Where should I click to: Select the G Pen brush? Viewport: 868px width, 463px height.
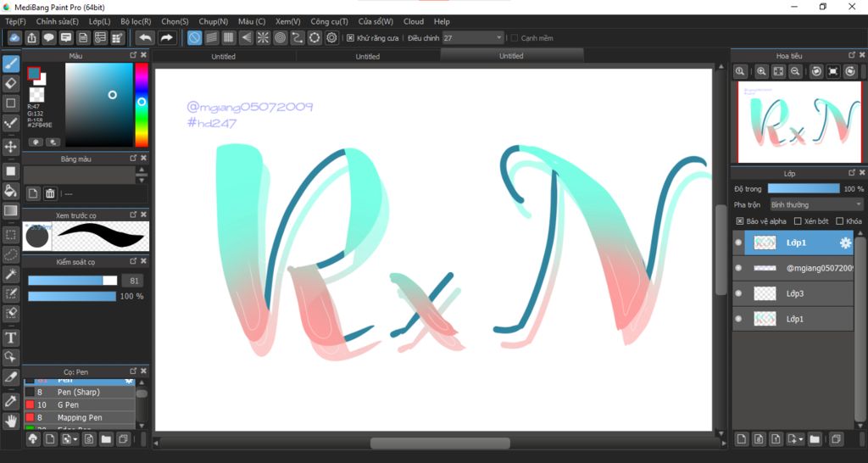tap(79, 404)
